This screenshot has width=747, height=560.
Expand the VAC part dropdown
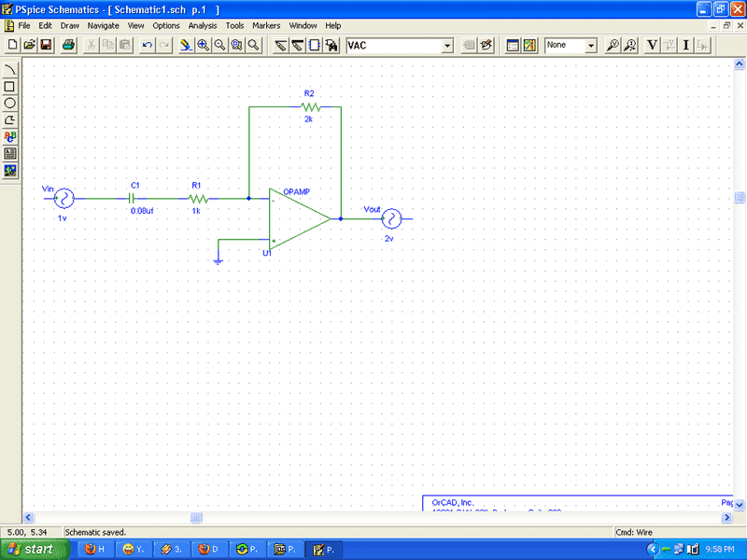click(x=447, y=45)
